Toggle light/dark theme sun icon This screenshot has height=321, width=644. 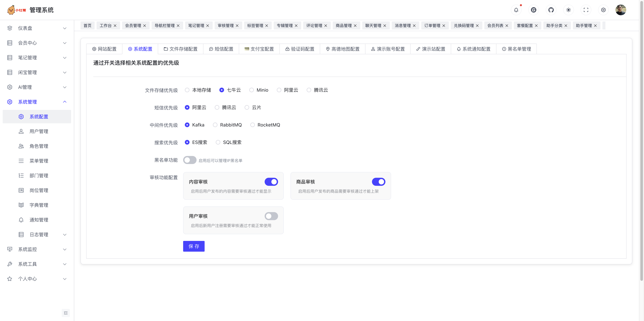coord(569,10)
